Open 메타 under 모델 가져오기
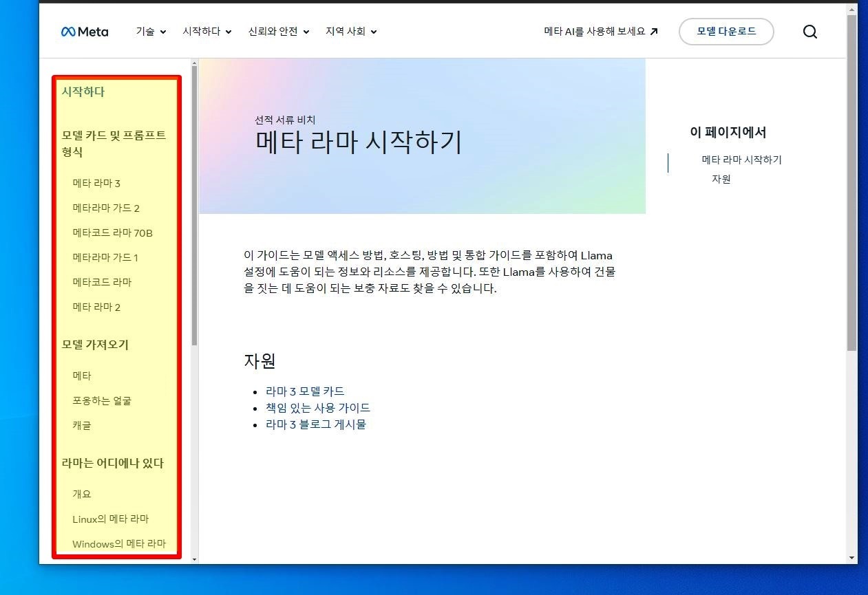 coord(82,376)
